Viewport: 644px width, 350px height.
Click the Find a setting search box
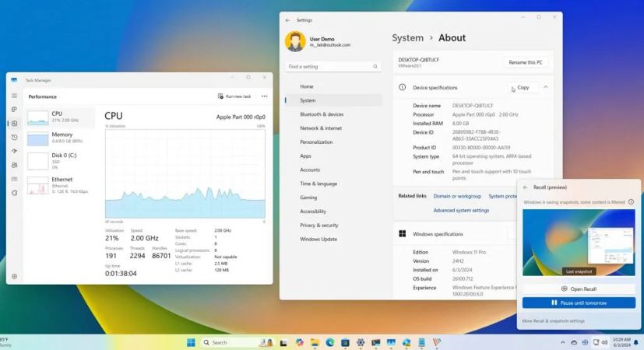click(x=333, y=66)
